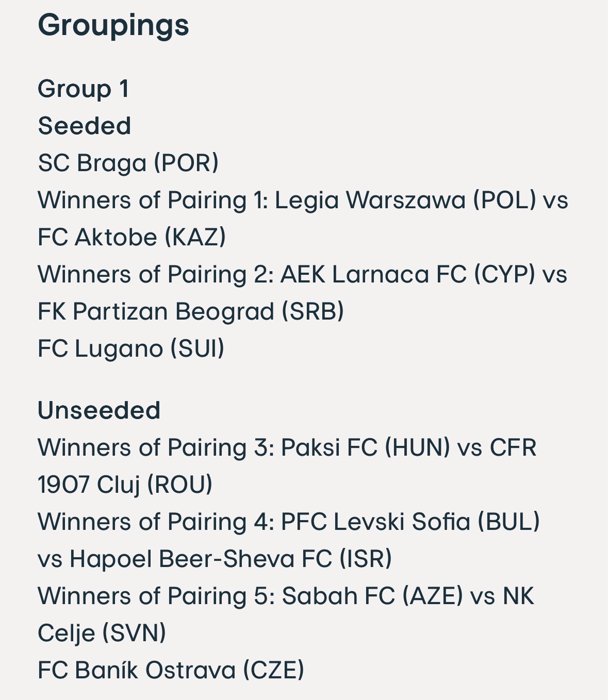Click the Unseeded subheading
Image resolution: width=608 pixels, height=700 pixels.
click(99, 410)
